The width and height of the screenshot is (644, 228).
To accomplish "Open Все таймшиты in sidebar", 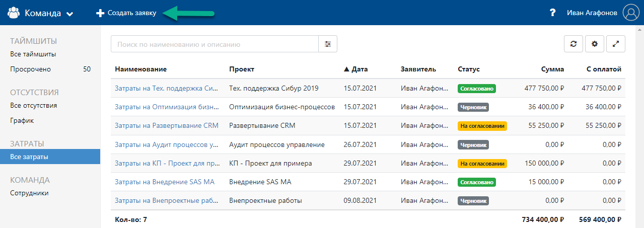I will click(x=33, y=54).
